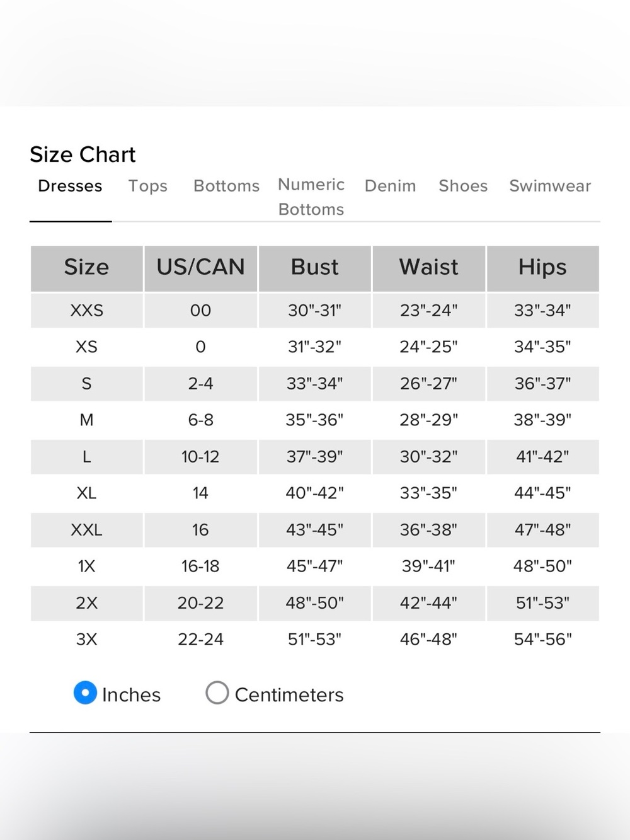630x840 pixels.
Task: Click the US/CAN column header
Action: pos(201,268)
